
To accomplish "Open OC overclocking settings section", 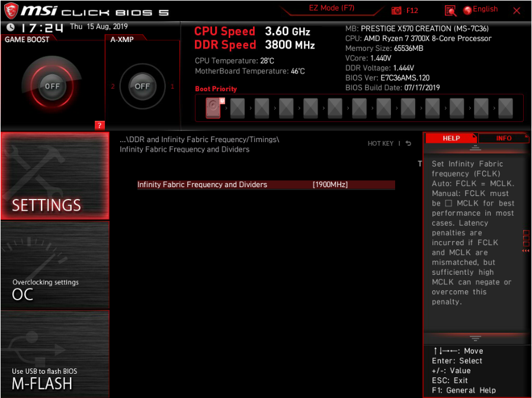I will 55,265.
